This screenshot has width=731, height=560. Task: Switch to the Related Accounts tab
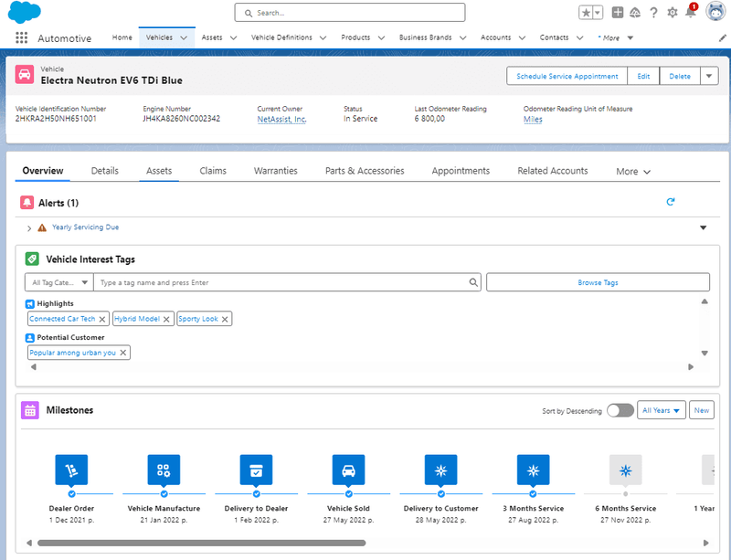tap(553, 171)
